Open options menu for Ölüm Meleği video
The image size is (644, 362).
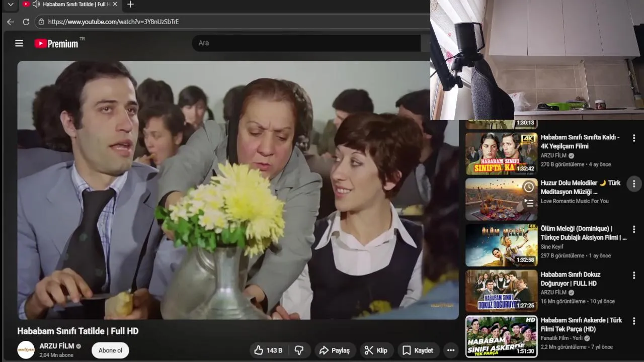pos(634,229)
